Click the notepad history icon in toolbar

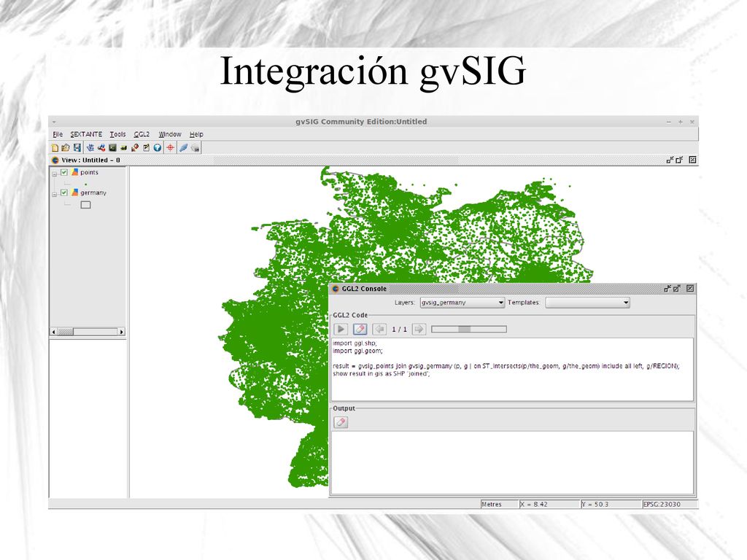tap(146, 148)
